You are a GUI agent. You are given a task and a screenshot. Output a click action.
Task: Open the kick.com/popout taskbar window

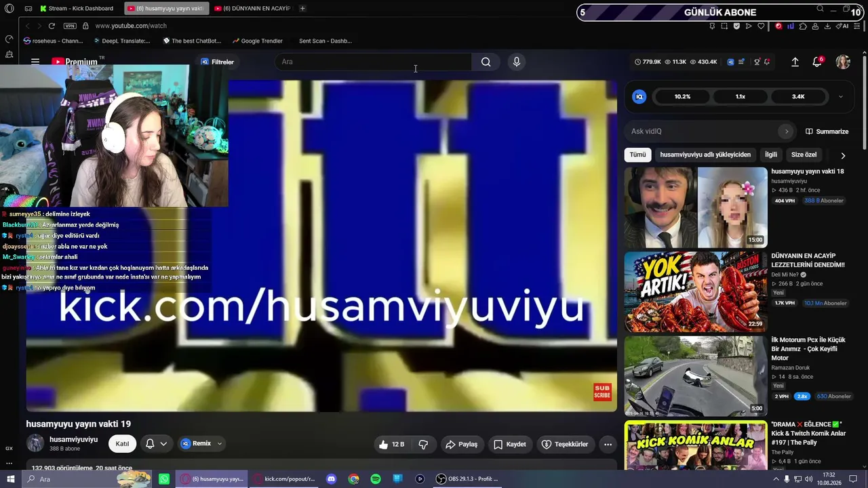(x=284, y=479)
